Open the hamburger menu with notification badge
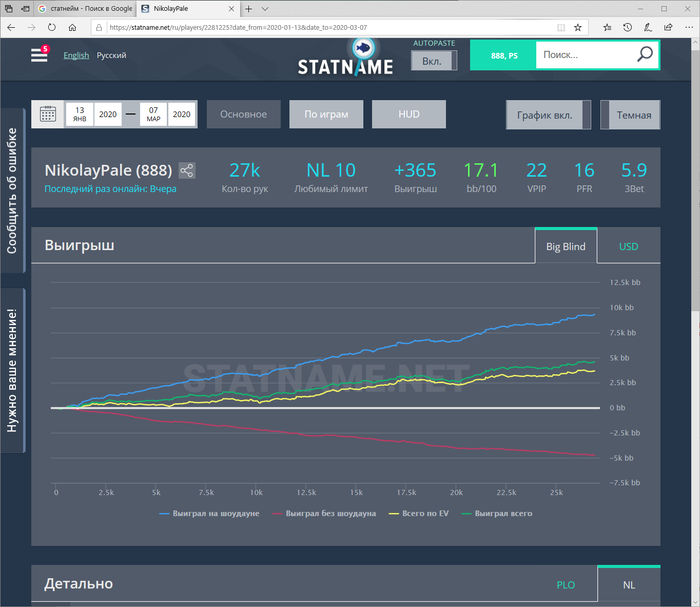Screen dimensions: 700x607 point(39,55)
